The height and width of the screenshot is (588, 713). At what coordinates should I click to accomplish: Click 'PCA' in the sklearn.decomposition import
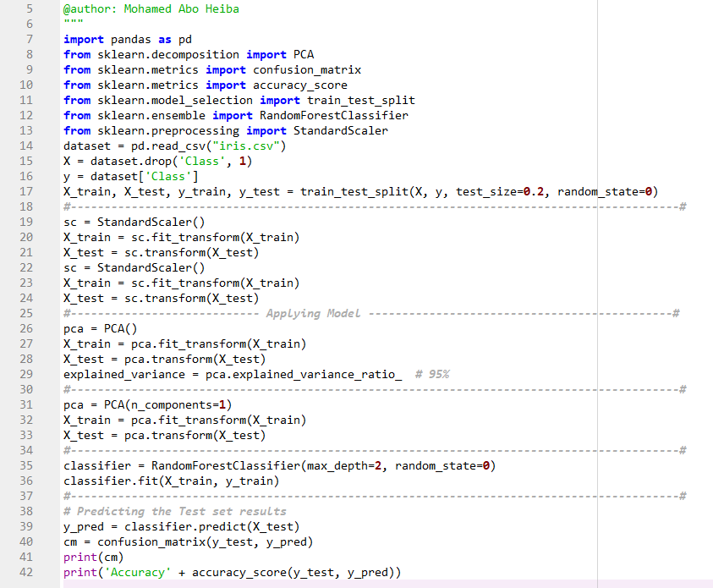(304, 55)
